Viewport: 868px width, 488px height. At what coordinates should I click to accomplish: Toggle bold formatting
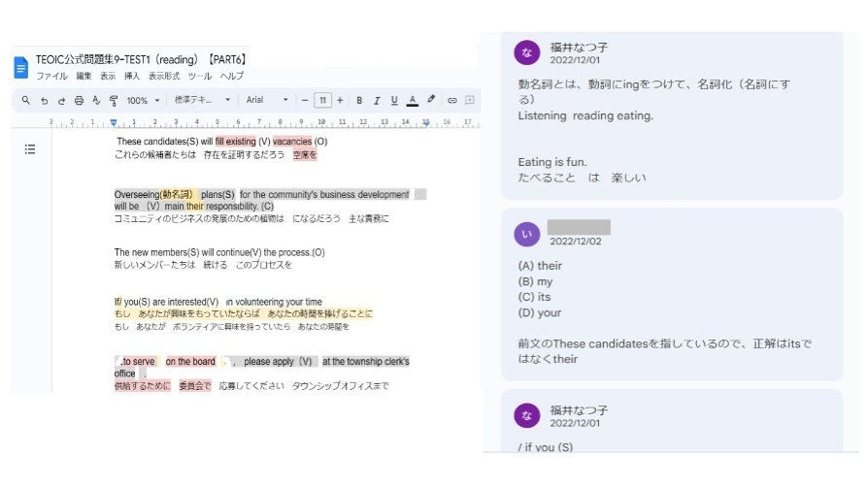pyautogui.click(x=358, y=100)
